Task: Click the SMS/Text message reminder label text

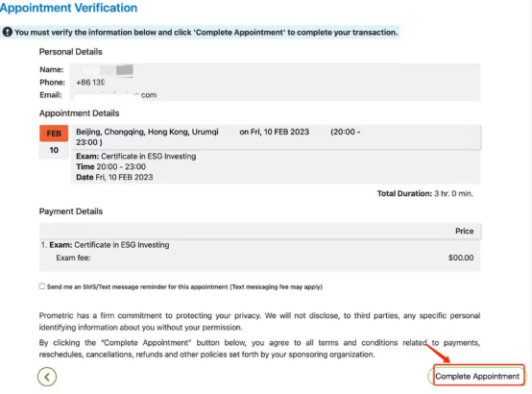Action: pos(184,287)
